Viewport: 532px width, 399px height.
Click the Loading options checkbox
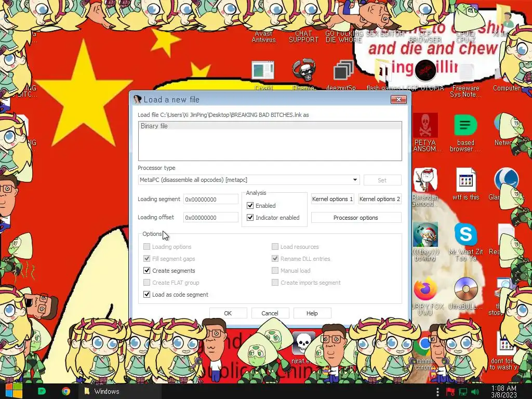pyautogui.click(x=147, y=247)
